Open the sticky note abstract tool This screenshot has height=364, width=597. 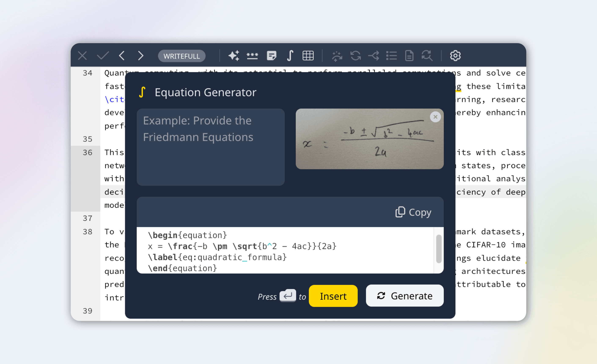coord(271,56)
